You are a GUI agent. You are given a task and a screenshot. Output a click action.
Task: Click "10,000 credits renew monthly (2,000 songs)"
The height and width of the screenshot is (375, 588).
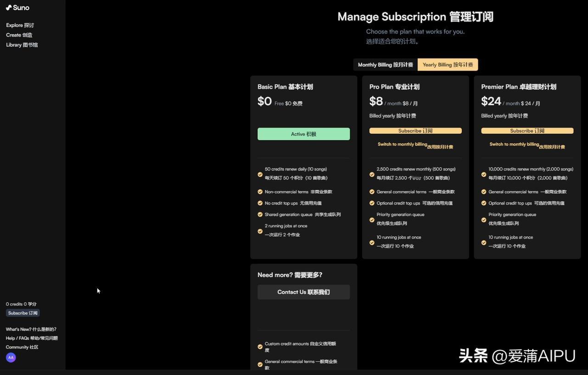pos(531,169)
